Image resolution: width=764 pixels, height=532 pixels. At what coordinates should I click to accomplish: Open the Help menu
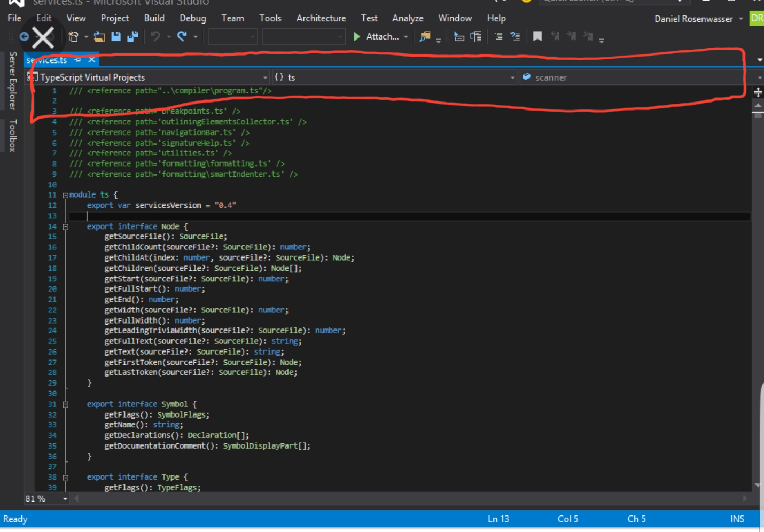point(496,18)
